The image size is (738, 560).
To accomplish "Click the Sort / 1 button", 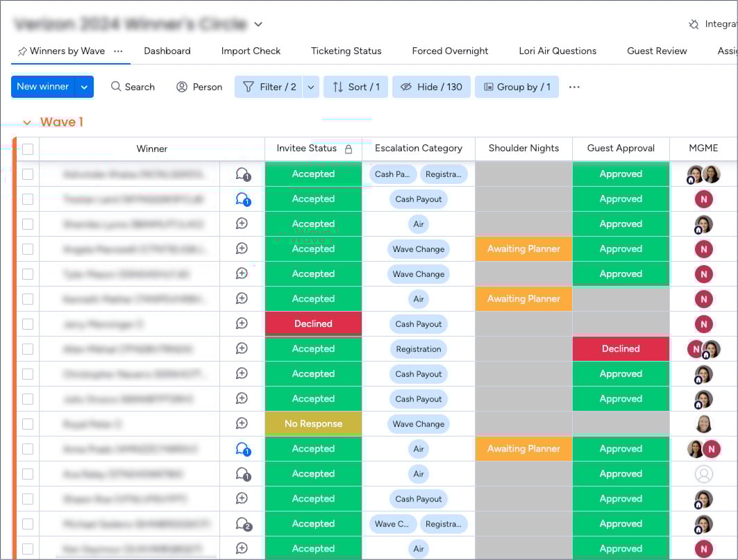I will point(355,87).
